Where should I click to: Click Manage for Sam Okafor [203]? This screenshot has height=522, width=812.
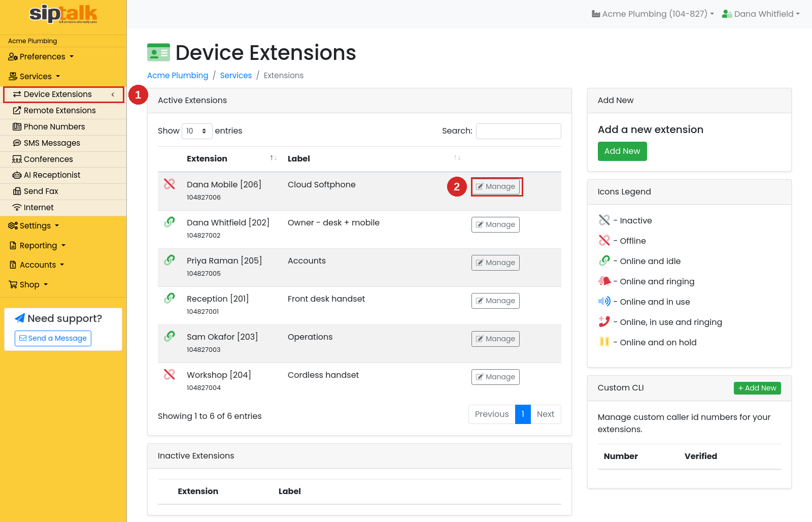click(495, 339)
